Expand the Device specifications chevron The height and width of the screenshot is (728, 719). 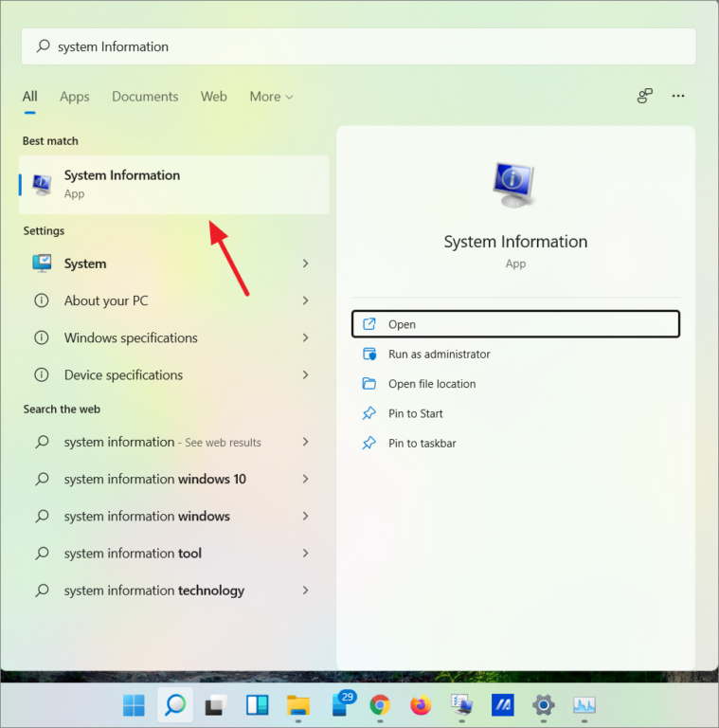(x=305, y=374)
